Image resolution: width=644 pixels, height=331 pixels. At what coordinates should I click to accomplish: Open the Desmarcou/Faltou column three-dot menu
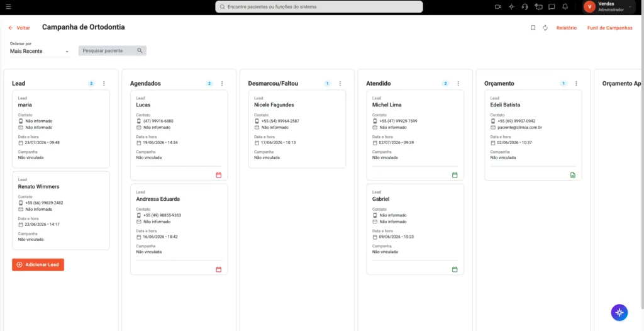tap(340, 84)
